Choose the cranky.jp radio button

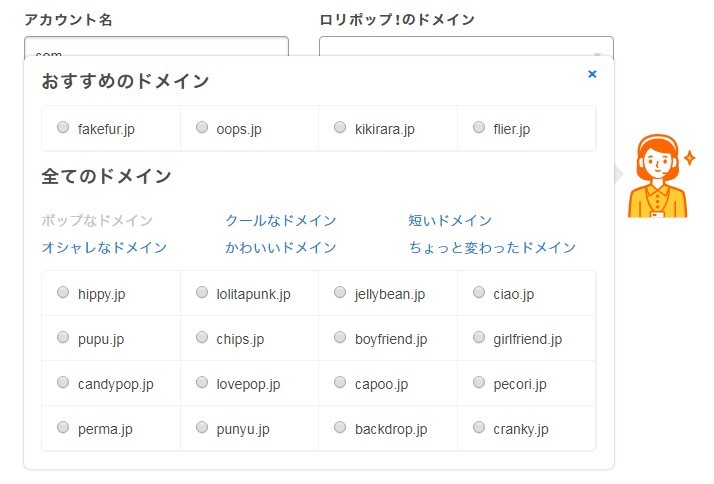[x=479, y=428]
